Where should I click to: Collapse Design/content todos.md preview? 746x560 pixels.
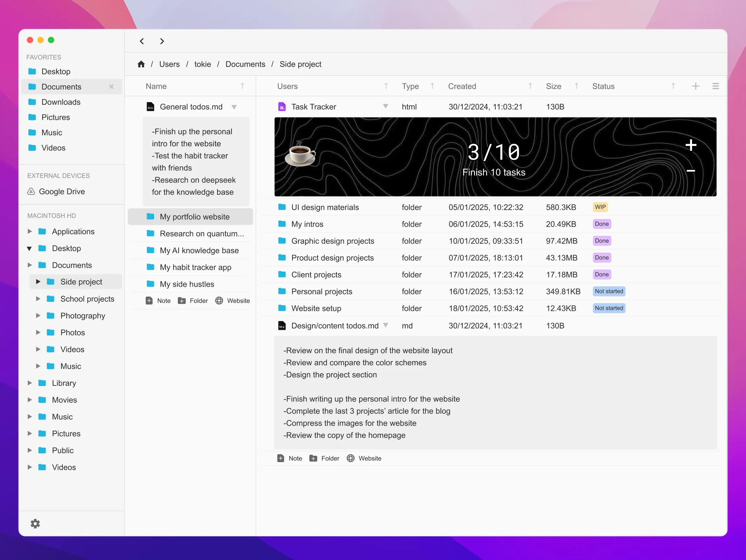(x=385, y=325)
